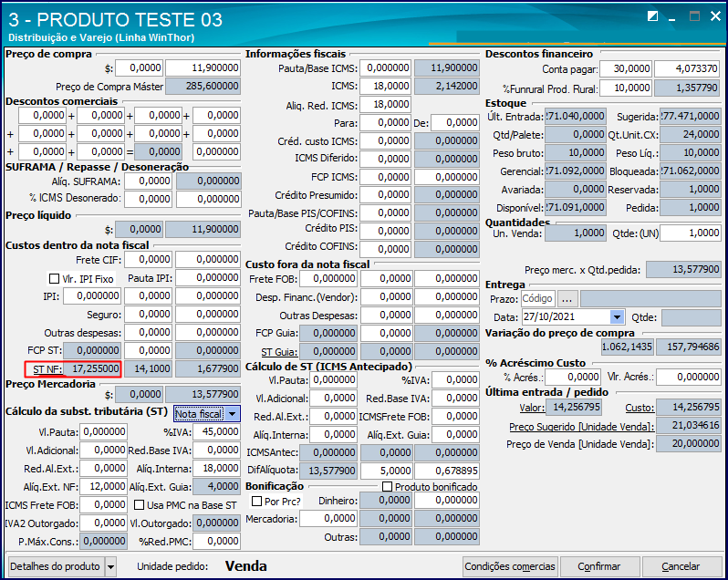Click the Alíq.Ext. NF field showing 12,0000
Image resolution: width=728 pixels, height=580 pixels.
(103, 486)
